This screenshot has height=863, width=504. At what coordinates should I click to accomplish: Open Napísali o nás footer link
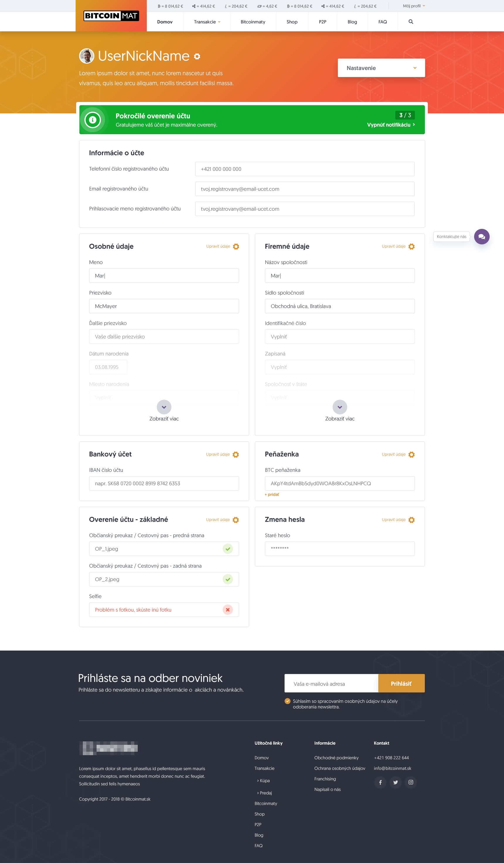327,789
